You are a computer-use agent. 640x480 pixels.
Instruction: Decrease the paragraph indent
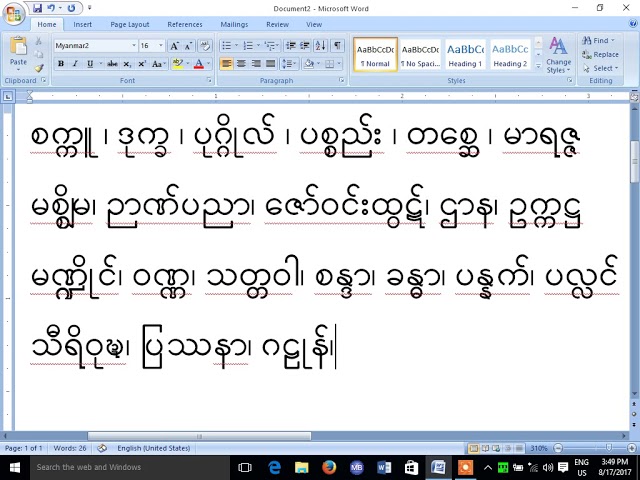(x=291, y=46)
